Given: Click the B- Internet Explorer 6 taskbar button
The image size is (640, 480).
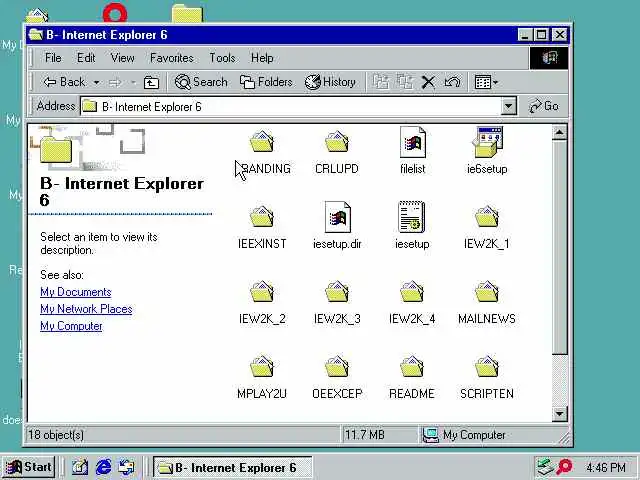Looking at the screenshot, I should point(233,467).
